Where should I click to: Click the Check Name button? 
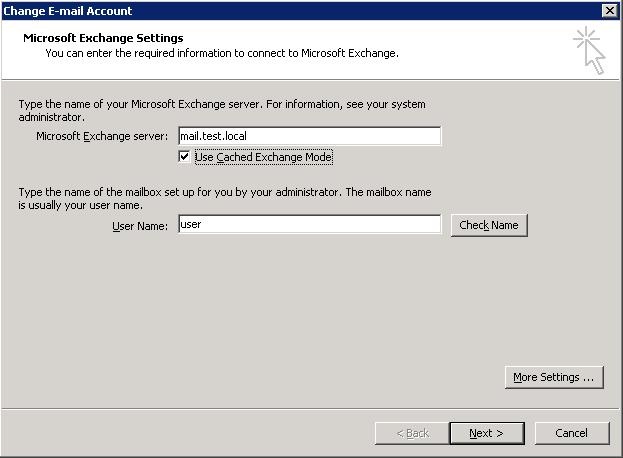(x=489, y=225)
